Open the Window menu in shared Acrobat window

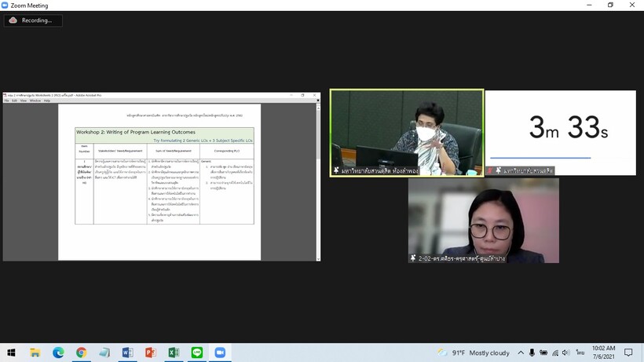[35, 101]
